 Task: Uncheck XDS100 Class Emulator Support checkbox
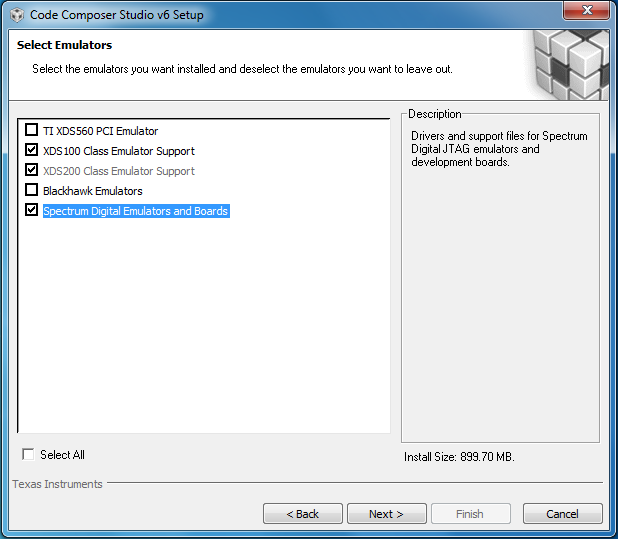click(32, 151)
